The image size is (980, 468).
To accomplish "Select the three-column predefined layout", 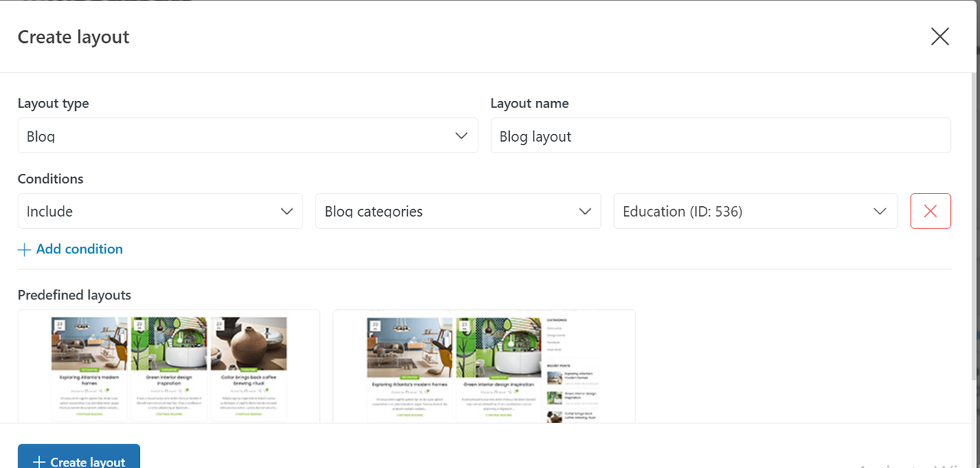I will (x=169, y=366).
